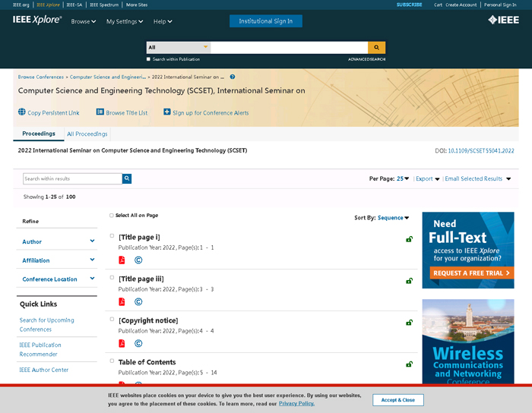Screen dimensions: 532x413
Task: Click open access lock icon for [Title page iii]
Action: click(x=409, y=281)
